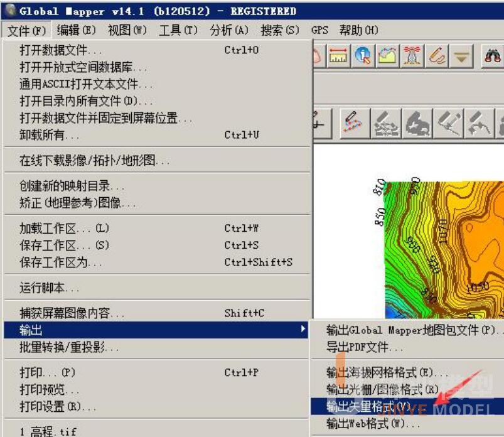Click the grayed two-pencils line icon
504x437 pixels.
[448, 123]
